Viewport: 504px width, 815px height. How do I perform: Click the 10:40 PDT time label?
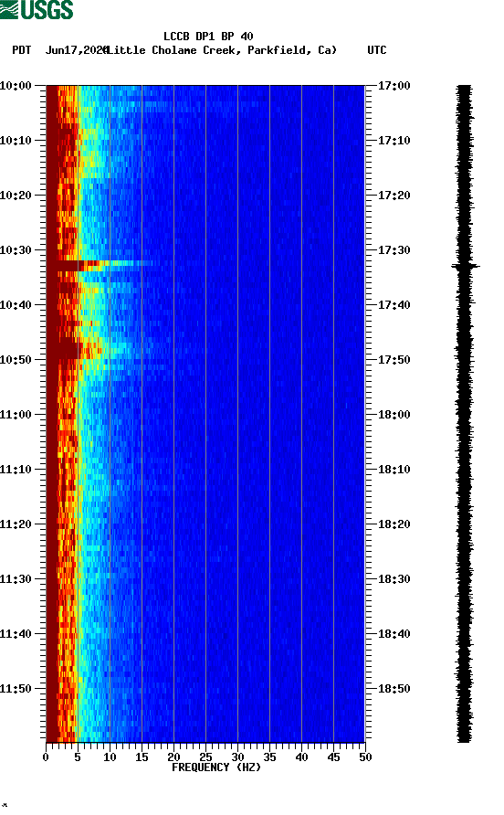16,305
